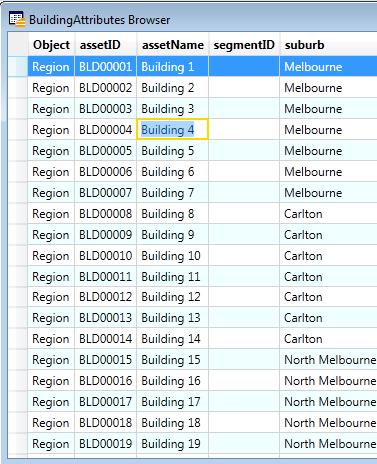Select the BLD00008 cell
Viewport: 377px width, 464px height.
tap(106, 214)
